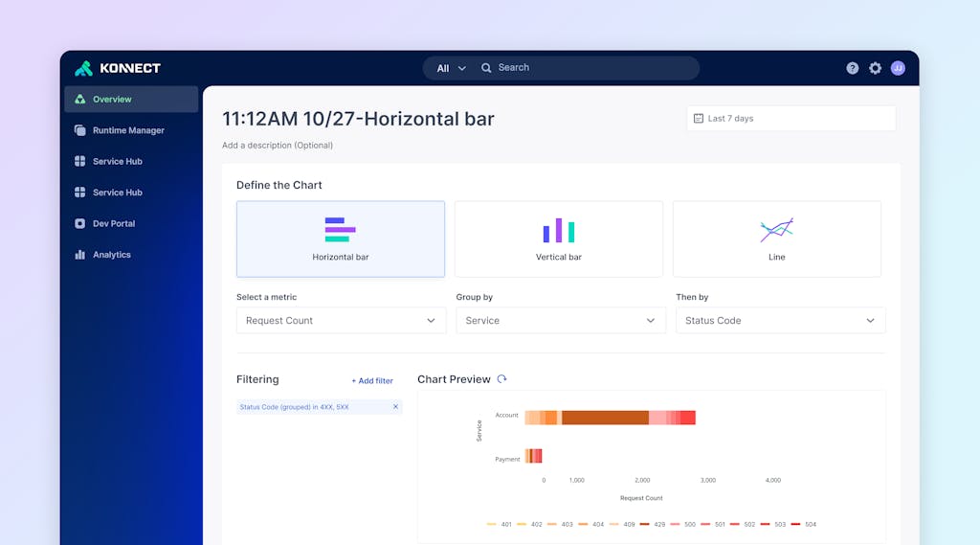The height and width of the screenshot is (545, 980).
Task: Click the magnifier search icon
Action: [486, 68]
